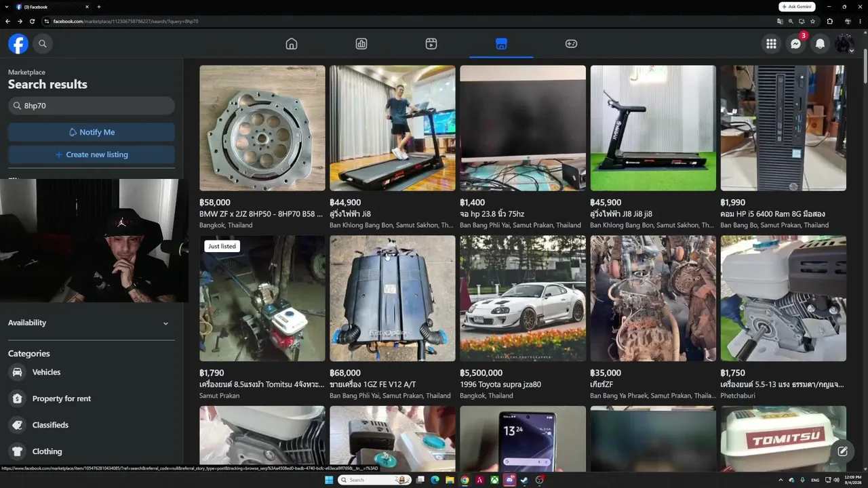Click the Notify Me button
Screen dimensions: 868x488
(92, 132)
